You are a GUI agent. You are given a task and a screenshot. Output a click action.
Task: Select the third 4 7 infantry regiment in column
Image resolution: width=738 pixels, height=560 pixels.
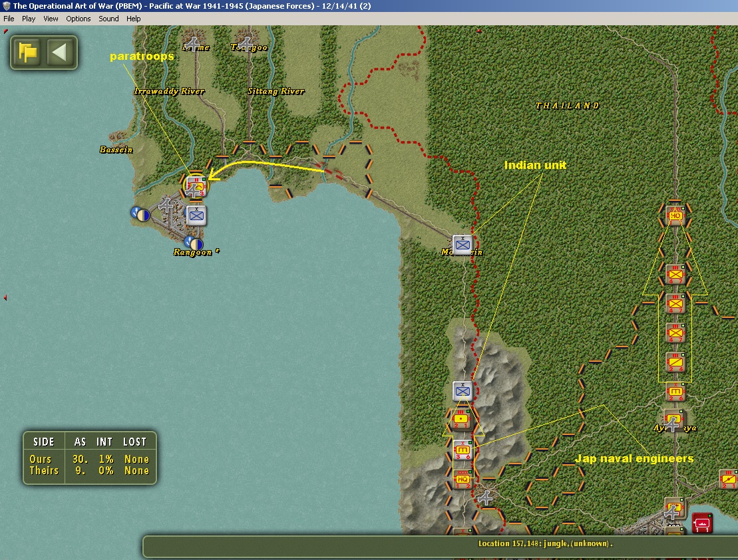675,333
